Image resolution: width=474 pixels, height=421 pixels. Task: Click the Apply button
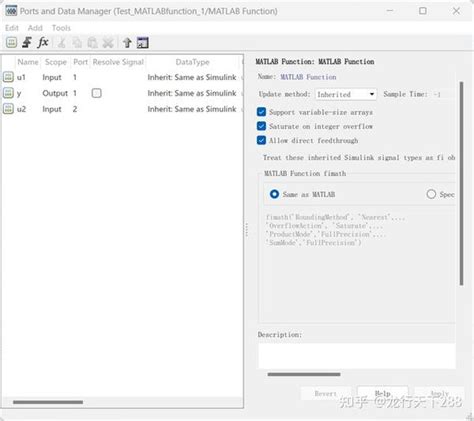pyautogui.click(x=439, y=394)
